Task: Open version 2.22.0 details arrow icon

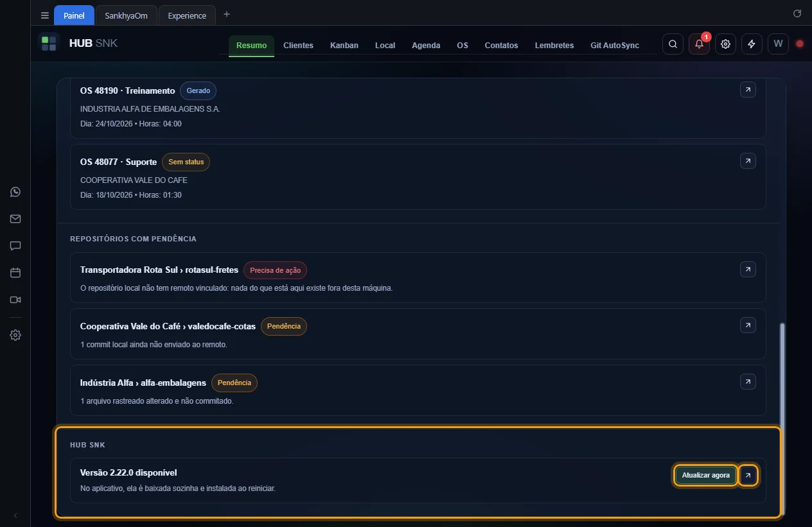Action: pyautogui.click(x=748, y=476)
